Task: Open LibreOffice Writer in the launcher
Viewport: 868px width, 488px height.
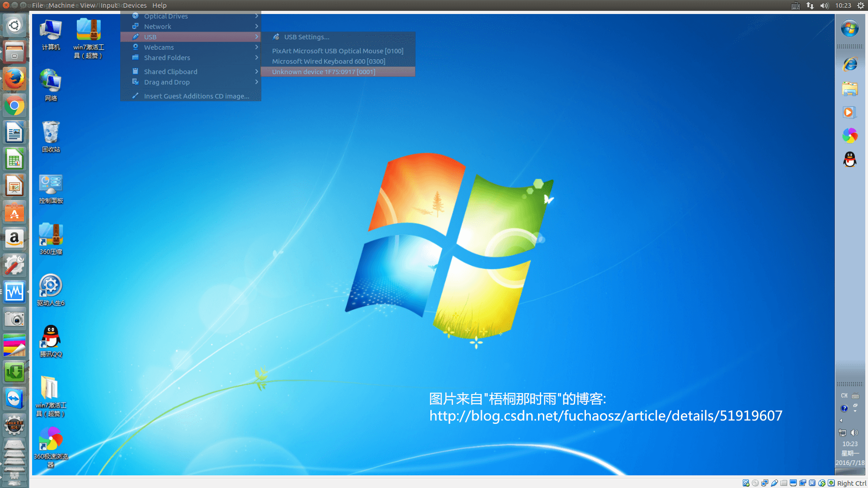Action: (14, 133)
